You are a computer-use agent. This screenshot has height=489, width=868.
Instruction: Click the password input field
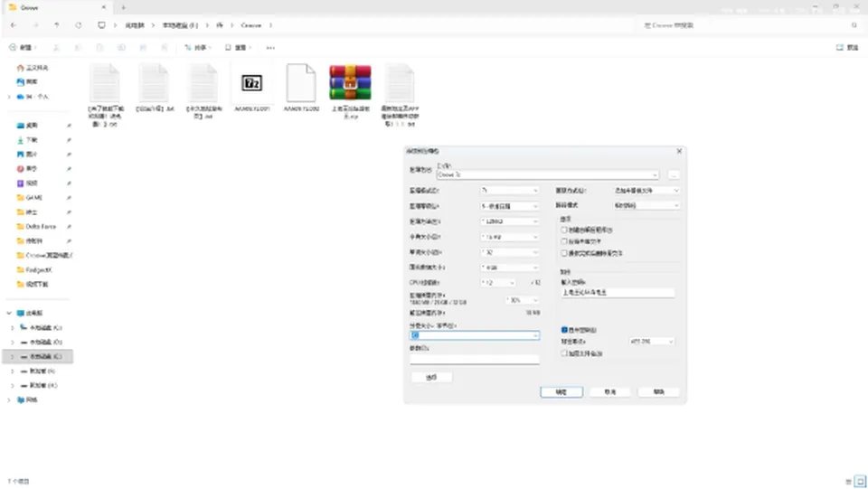[x=618, y=293]
